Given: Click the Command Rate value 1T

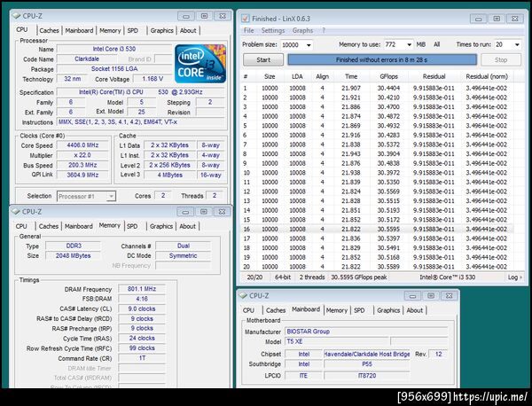Looking at the screenshot, I should click(x=142, y=358).
